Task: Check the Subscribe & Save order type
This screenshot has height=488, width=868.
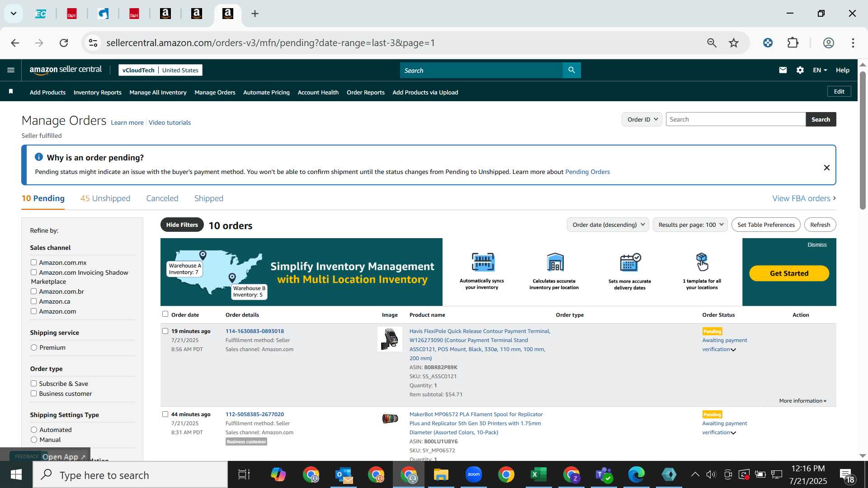Action: tap(33, 384)
